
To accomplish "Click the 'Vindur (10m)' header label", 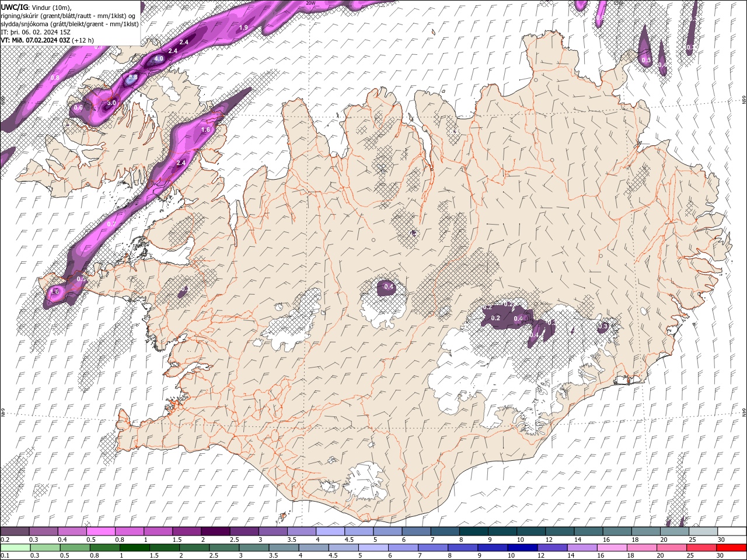I will tap(51, 7).
